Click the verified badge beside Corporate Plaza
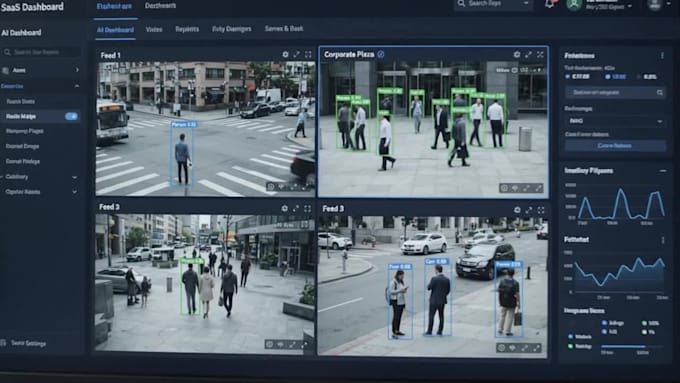The width and height of the screenshot is (680, 383). coord(381,54)
